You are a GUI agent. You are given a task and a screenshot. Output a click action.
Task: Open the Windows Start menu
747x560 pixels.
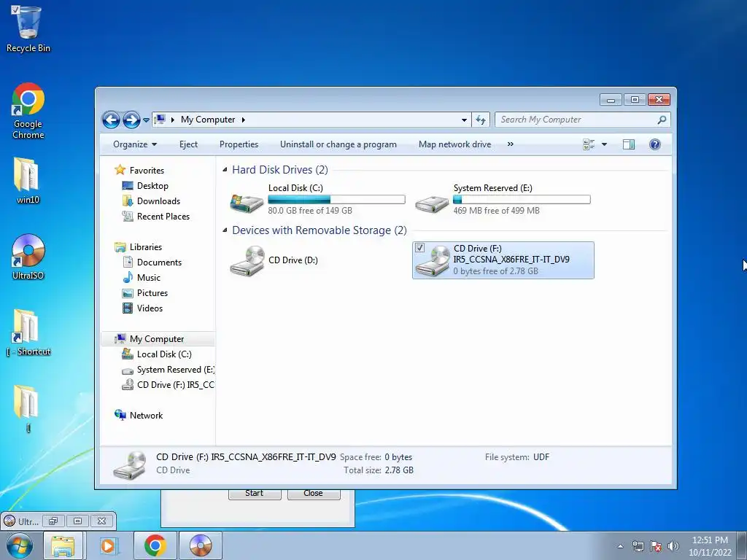[20, 545]
